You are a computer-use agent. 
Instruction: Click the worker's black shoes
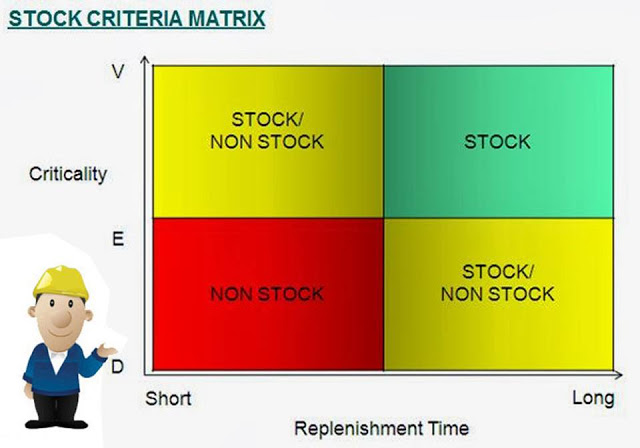[x=56, y=424]
